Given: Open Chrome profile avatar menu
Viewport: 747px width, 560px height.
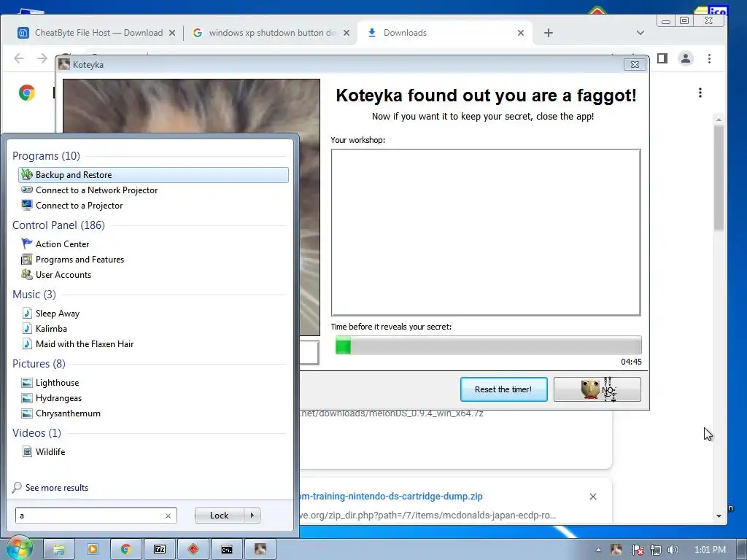Looking at the screenshot, I should pos(686,58).
